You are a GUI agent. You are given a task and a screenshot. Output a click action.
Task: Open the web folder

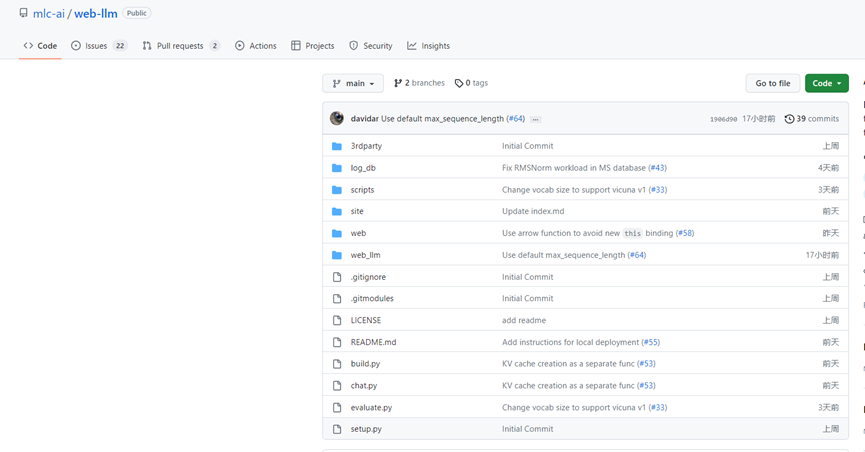pos(358,233)
